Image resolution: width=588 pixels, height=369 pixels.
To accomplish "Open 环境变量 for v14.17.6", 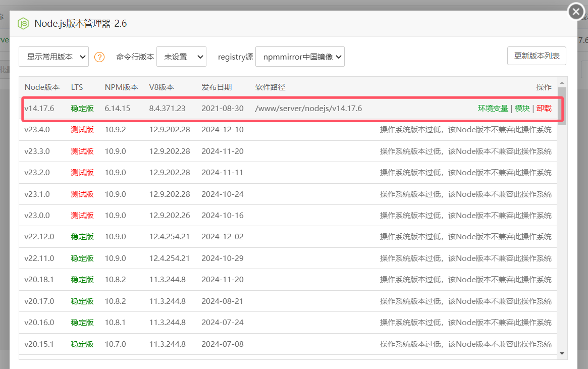I will click(x=493, y=108).
